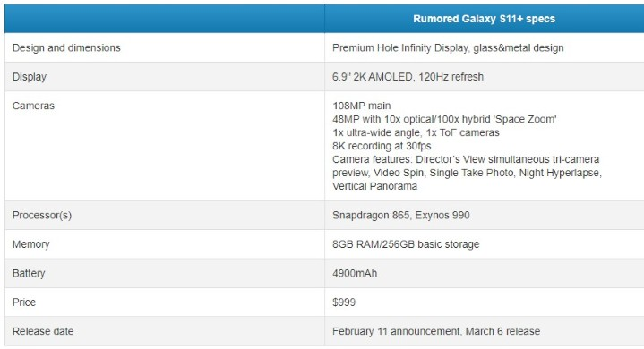Select the 'Price' row label
Viewport: 644px width, 349px height.
pos(24,302)
